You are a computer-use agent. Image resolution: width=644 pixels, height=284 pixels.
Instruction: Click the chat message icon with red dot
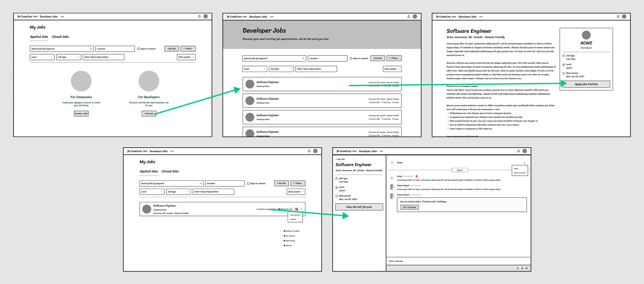click(296, 209)
